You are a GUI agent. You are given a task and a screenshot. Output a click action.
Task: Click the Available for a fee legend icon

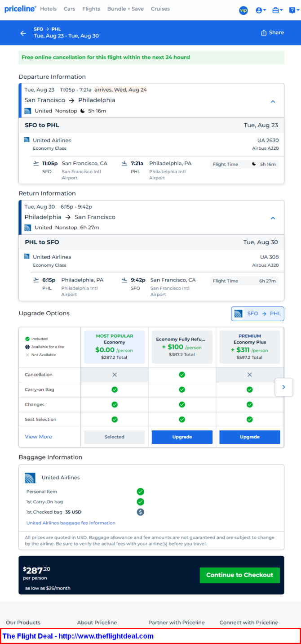coord(27,347)
